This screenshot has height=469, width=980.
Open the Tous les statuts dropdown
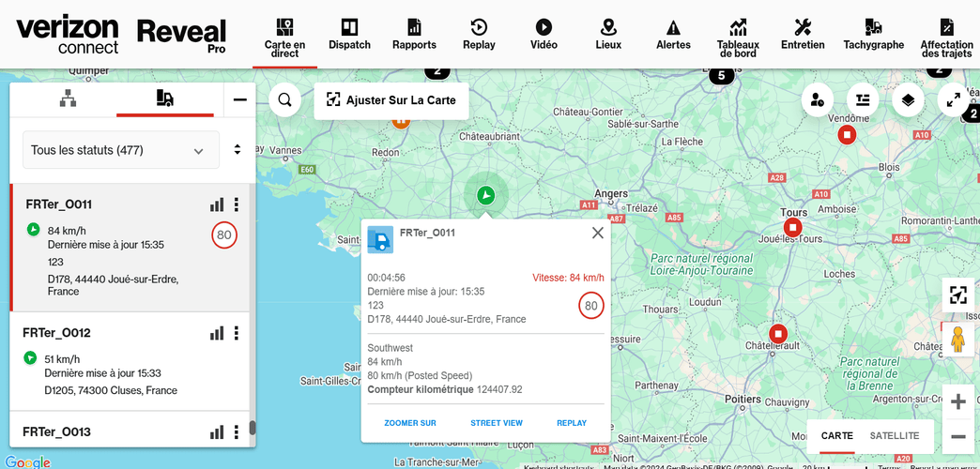121,150
